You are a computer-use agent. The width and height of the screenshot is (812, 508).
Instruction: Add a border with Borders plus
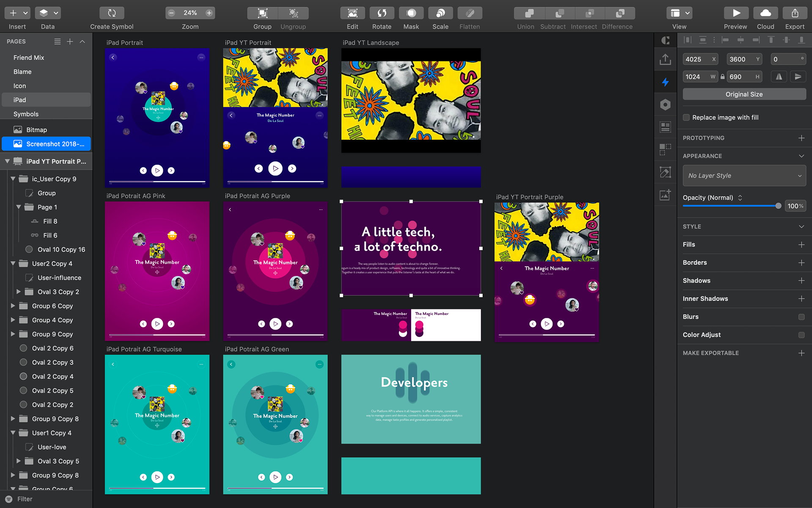[x=801, y=263]
